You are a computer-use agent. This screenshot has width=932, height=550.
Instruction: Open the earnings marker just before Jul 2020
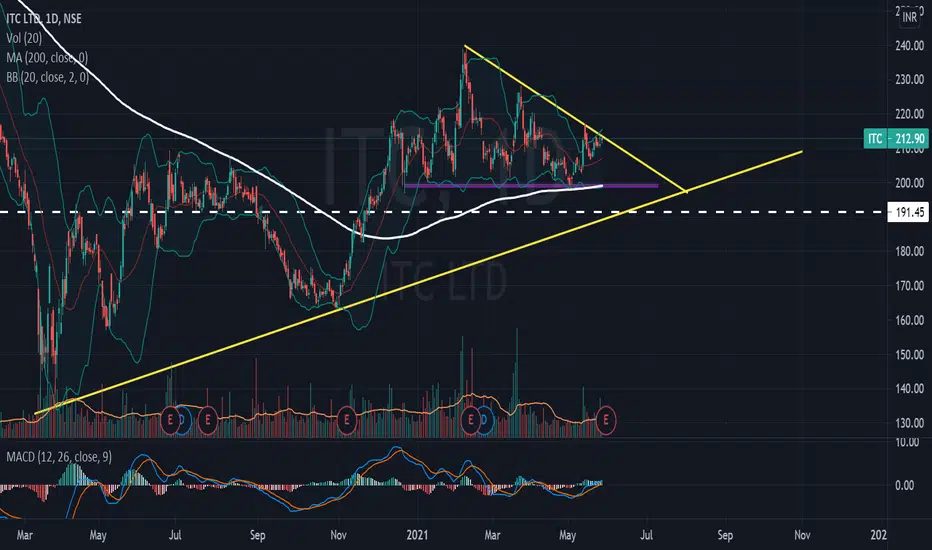click(x=171, y=420)
